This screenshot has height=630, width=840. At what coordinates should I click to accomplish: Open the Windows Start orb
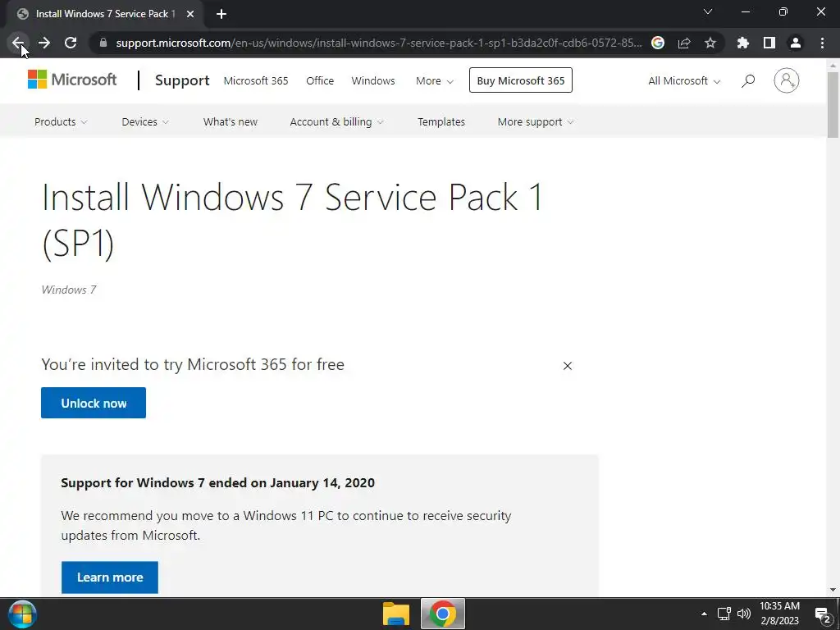pyautogui.click(x=22, y=614)
